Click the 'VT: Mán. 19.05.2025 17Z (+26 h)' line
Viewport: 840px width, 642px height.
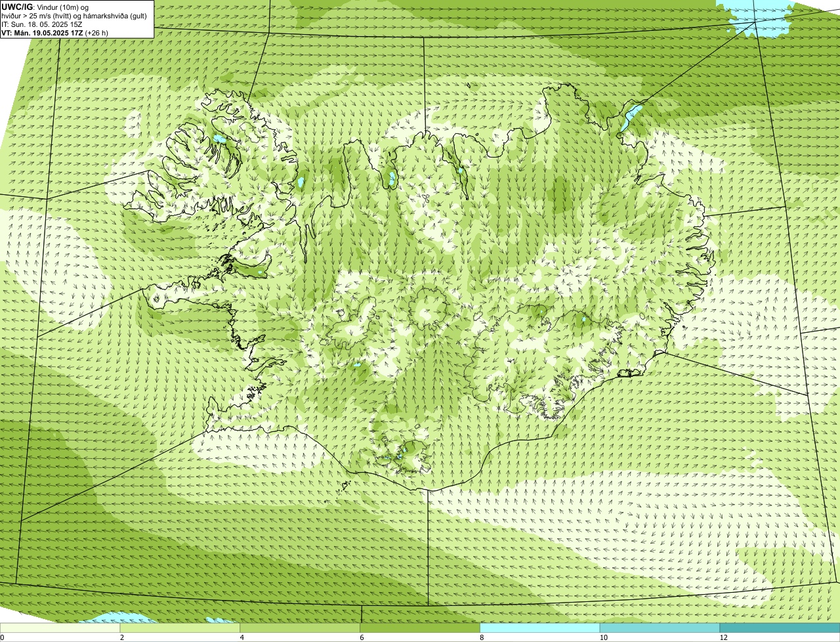pyautogui.click(x=55, y=33)
